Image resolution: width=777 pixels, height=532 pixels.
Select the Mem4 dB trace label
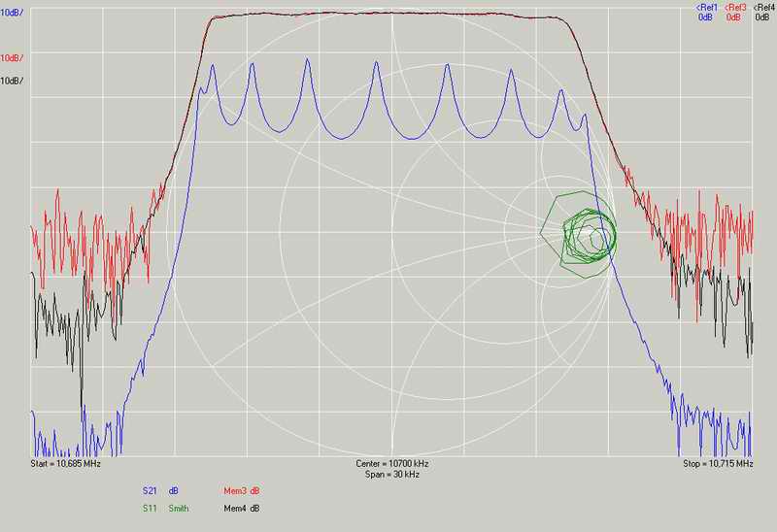click(241, 509)
